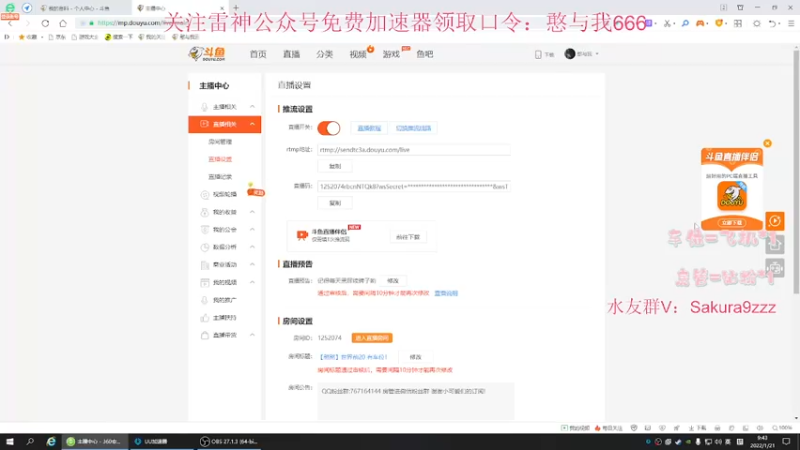Open 直播 in top navigation
This screenshot has height=450, width=800.
291,54
